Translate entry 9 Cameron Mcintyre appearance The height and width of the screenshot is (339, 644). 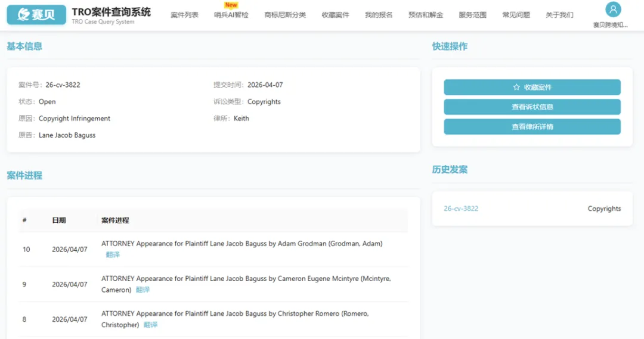tap(143, 290)
